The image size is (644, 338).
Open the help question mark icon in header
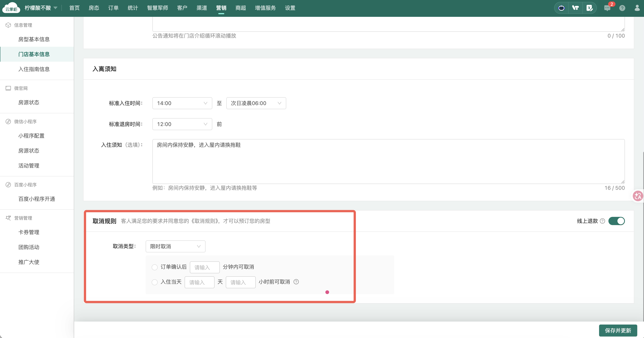tap(622, 8)
